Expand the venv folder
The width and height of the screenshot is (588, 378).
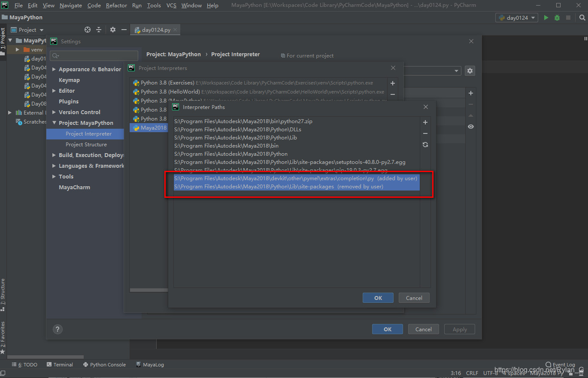coord(18,50)
